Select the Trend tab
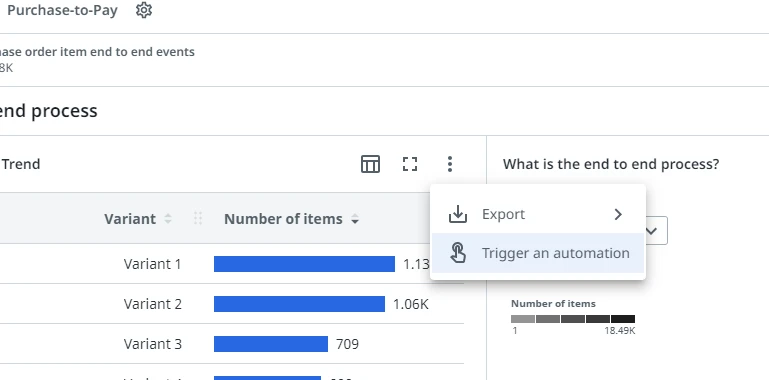This screenshot has height=380, width=769. point(21,164)
